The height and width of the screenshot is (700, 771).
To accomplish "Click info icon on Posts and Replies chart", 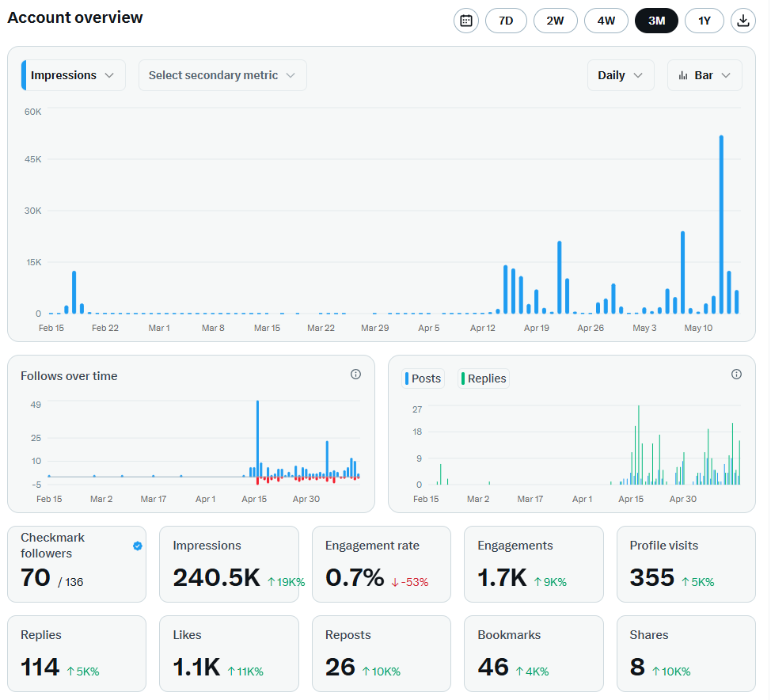I will pos(736,375).
